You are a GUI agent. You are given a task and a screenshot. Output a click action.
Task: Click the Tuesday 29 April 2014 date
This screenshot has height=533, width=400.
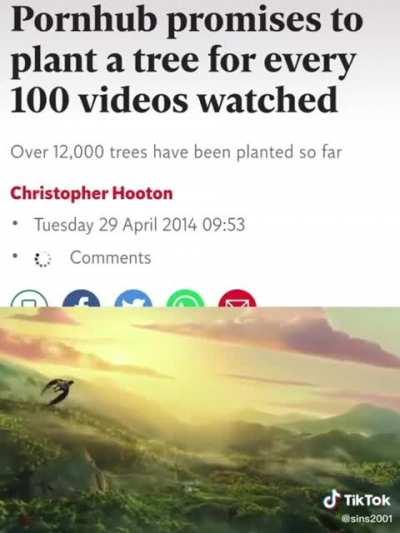(x=139, y=225)
